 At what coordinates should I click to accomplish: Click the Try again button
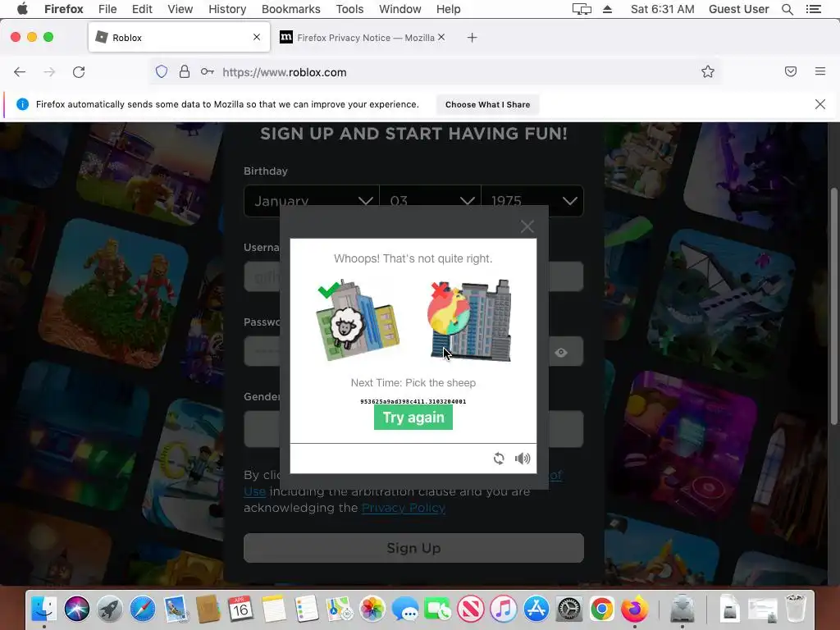point(413,418)
